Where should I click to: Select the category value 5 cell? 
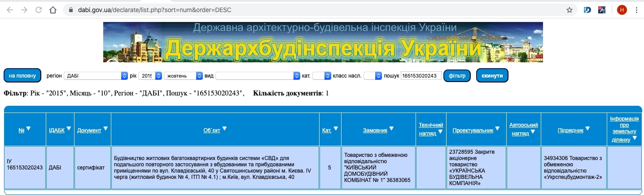click(330, 168)
